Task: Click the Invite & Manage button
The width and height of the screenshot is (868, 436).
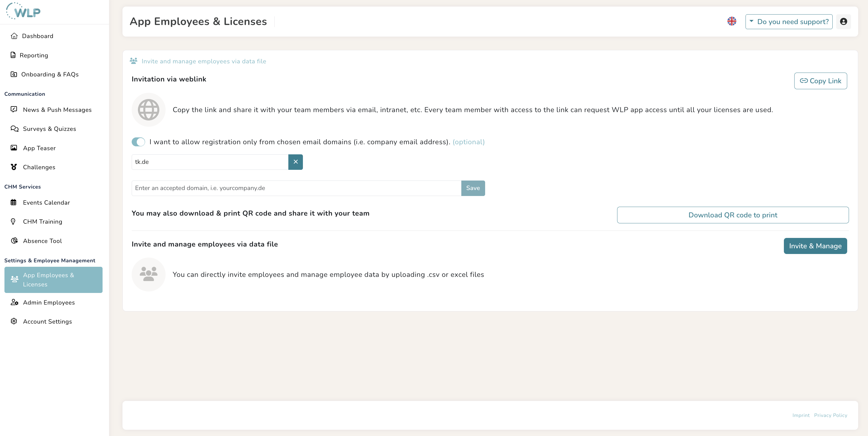Action: point(815,246)
